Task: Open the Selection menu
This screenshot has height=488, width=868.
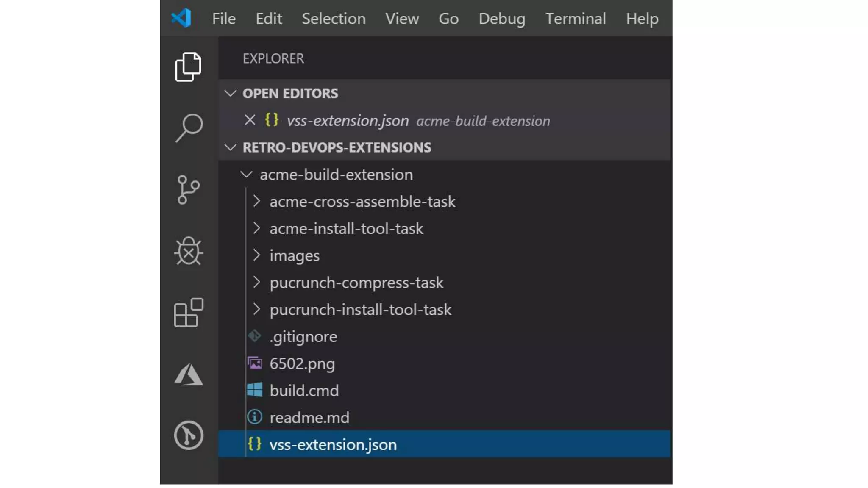Action: pos(334,19)
